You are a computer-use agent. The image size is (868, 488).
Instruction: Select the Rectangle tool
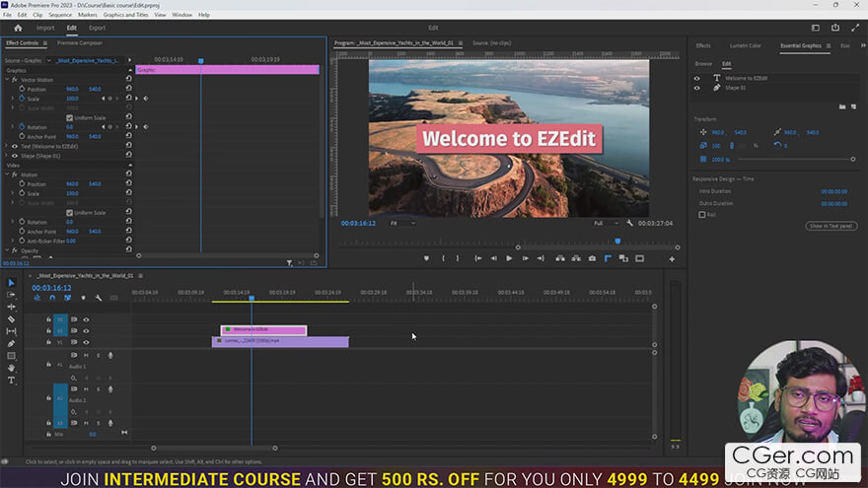tap(11, 356)
